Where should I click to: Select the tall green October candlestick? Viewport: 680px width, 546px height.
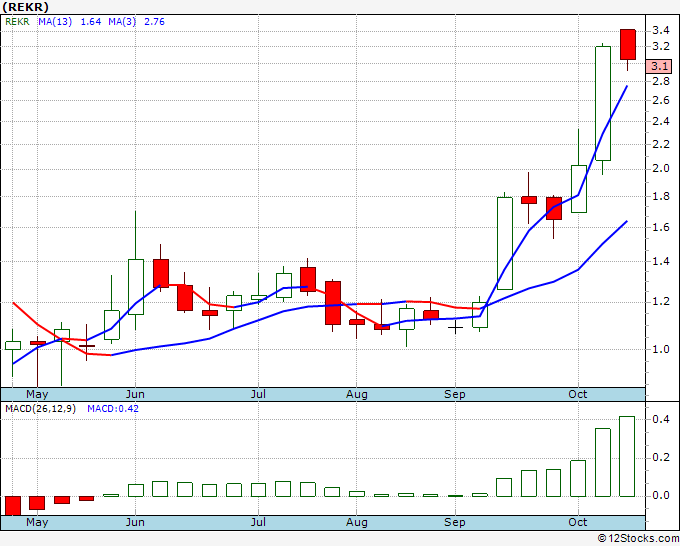click(x=603, y=102)
